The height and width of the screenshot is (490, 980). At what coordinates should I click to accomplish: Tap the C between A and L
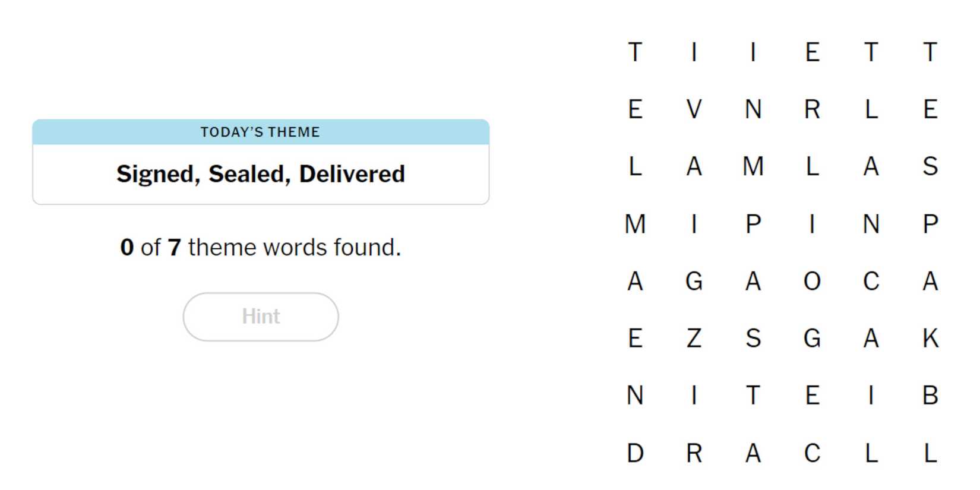(812, 453)
